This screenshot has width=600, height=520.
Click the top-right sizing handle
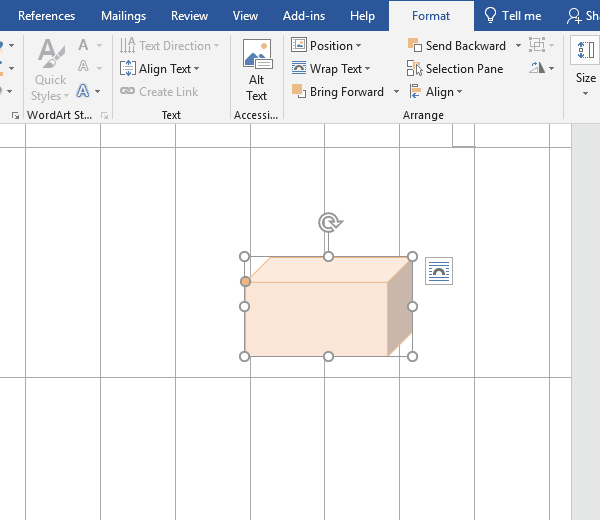[412, 256]
